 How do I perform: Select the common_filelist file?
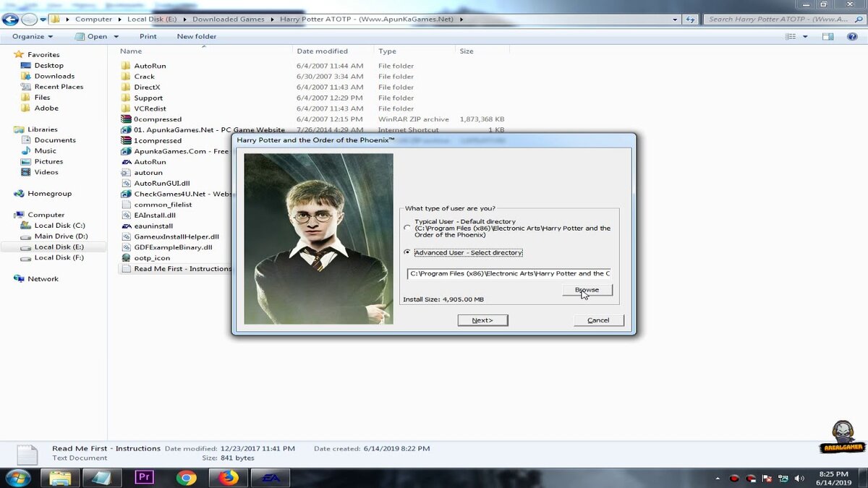point(163,205)
